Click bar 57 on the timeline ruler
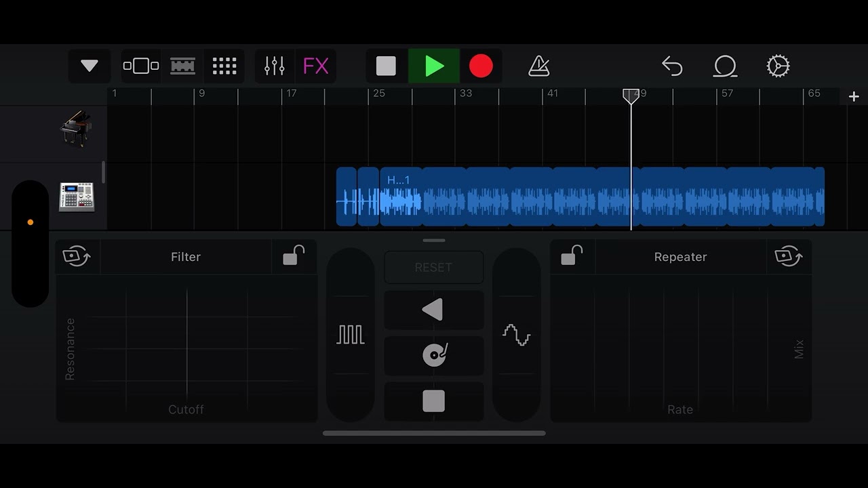Viewport: 868px width, 488px height. coord(727,94)
